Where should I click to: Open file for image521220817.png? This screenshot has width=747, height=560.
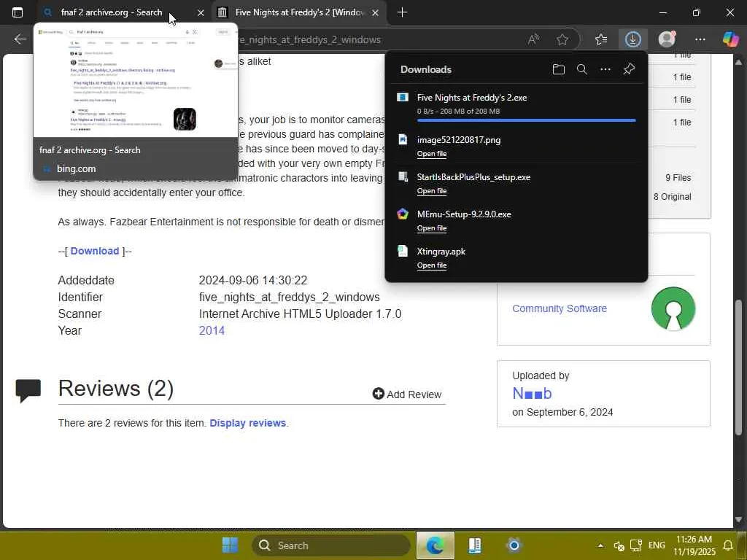pyautogui.click(x=432, y=154)
